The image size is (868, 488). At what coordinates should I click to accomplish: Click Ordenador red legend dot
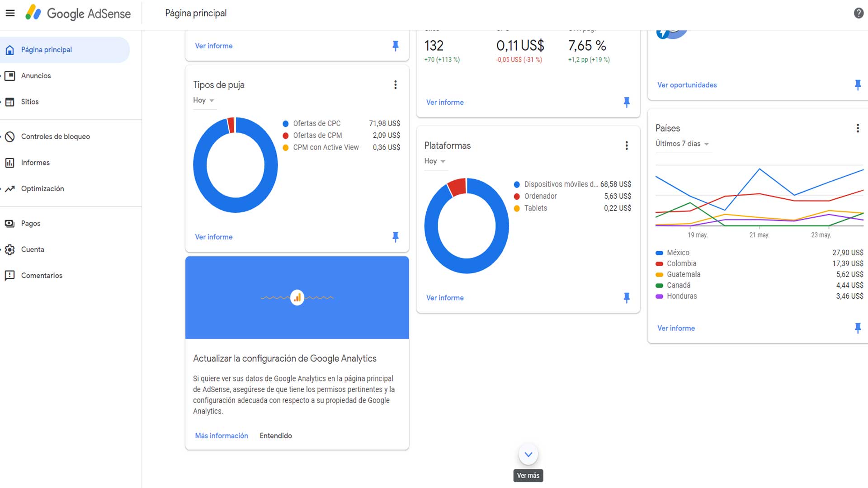point(517,197)
